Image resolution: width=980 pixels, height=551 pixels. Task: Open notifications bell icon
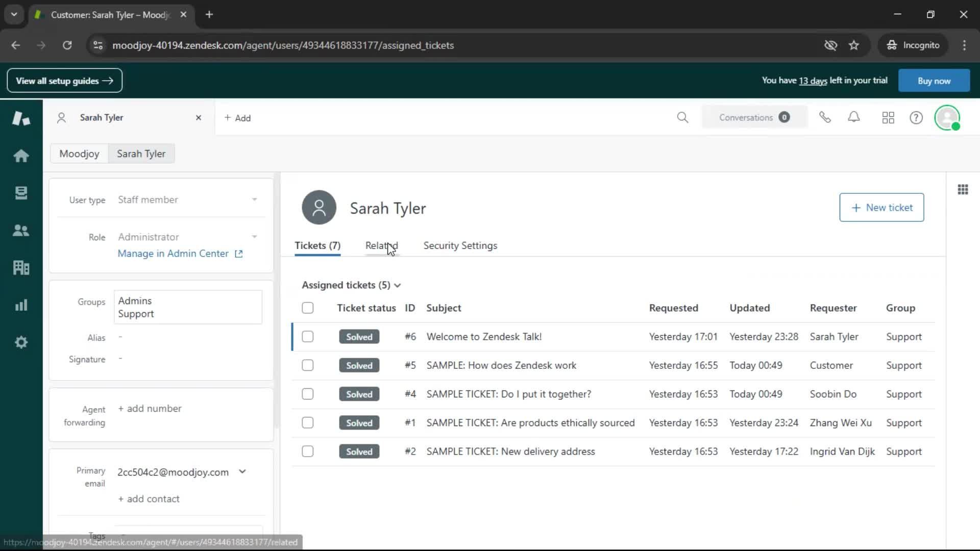pyautogui.click(x=854, y=118)
